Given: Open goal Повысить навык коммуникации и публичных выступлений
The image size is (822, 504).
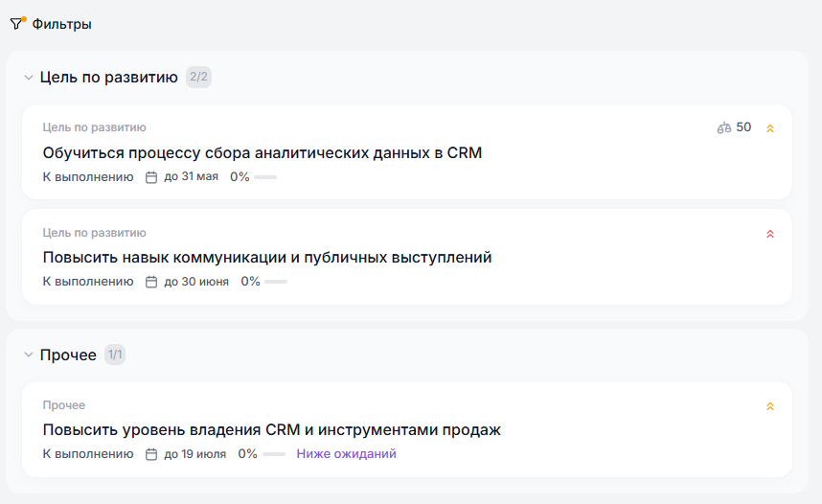Looking at the screenshot, I should point(266,257).
